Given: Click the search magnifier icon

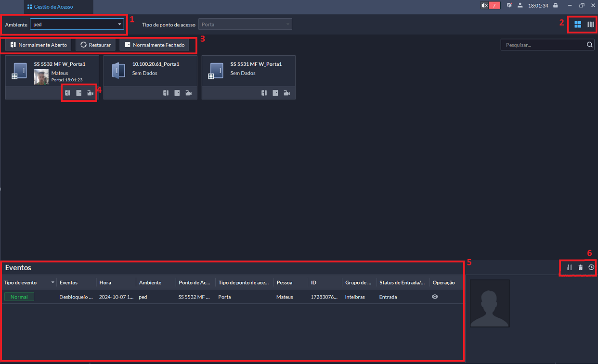Looking at the screenshot, I should (590, 45).
